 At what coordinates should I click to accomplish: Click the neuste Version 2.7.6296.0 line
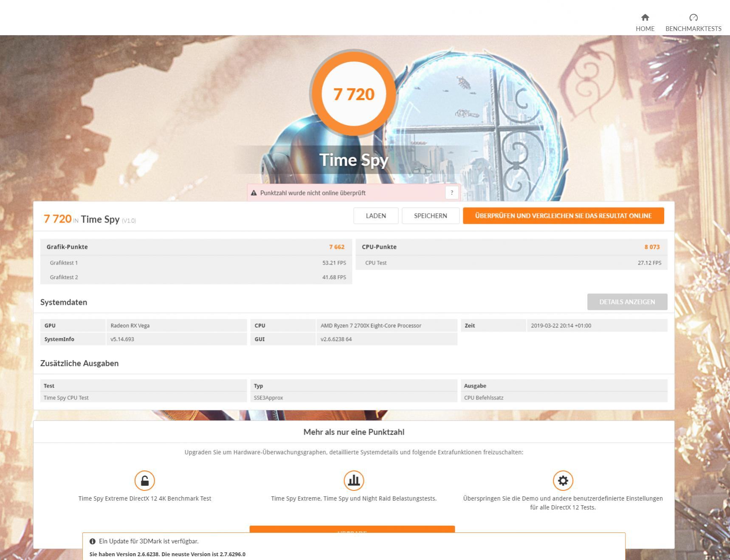(x=167, y=554)
